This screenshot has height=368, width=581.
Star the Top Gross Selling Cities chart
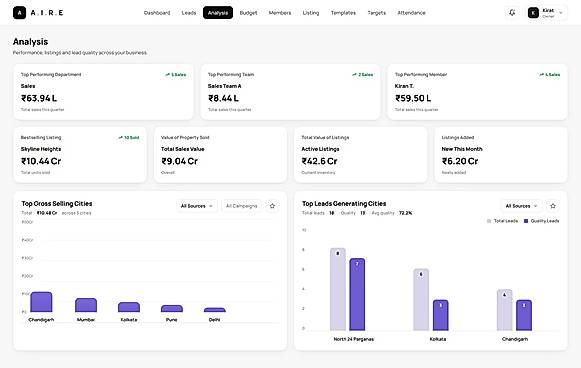272,206
